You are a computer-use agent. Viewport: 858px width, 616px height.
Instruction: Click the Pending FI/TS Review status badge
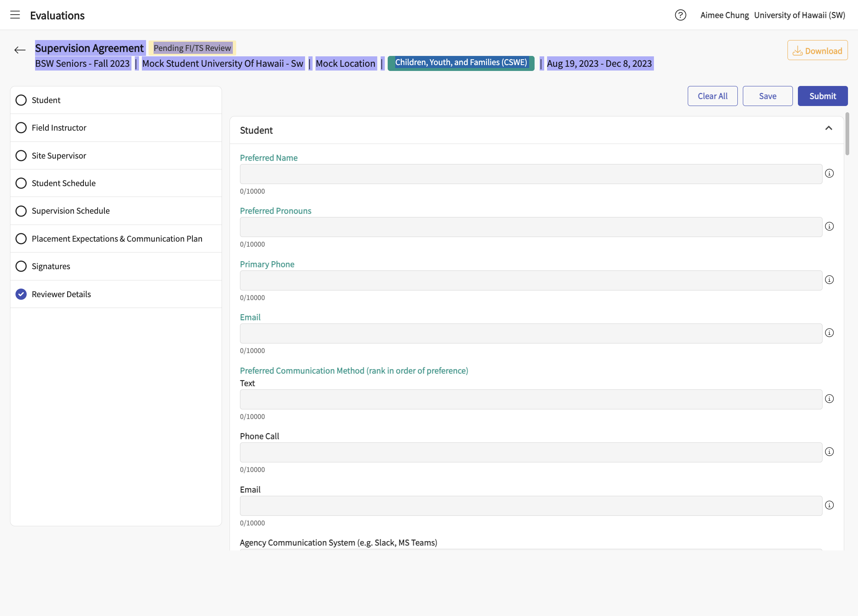pos(192,48)
